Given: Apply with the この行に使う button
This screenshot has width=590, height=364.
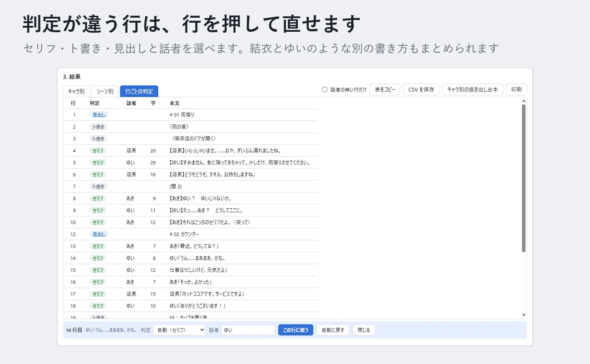Looking at the screenshot, I should pyautogui.click(x=295, y=330).
